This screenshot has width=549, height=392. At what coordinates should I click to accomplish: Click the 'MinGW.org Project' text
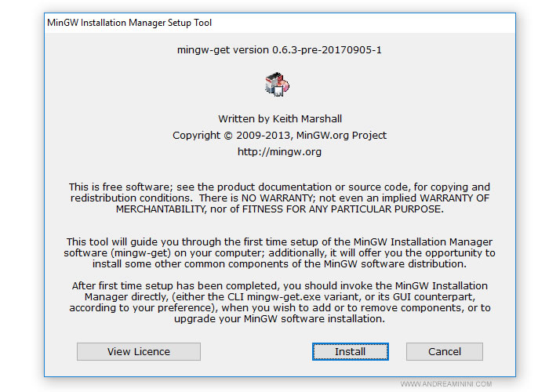(340, 135)
